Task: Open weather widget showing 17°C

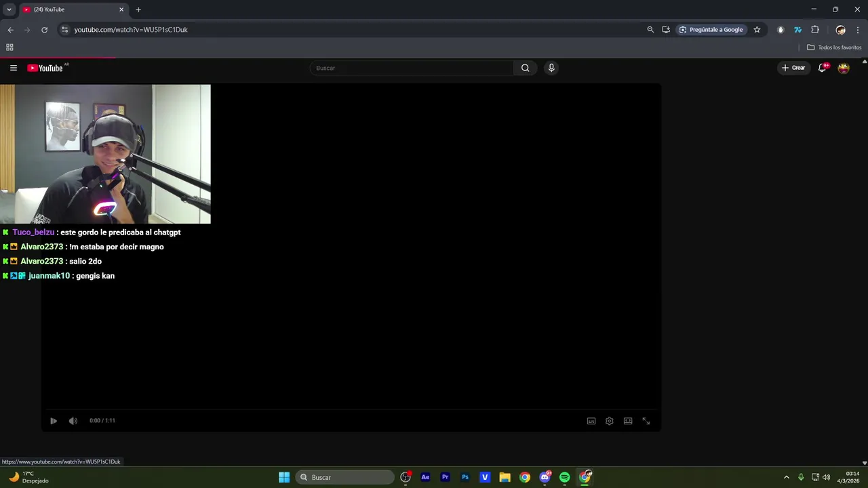Action: pyautogui.click(x=28, y=477)
